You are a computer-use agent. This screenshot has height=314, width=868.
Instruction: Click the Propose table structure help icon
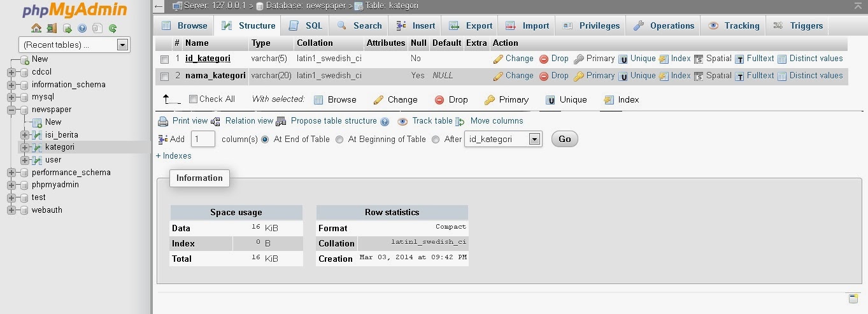click(385, 122)
